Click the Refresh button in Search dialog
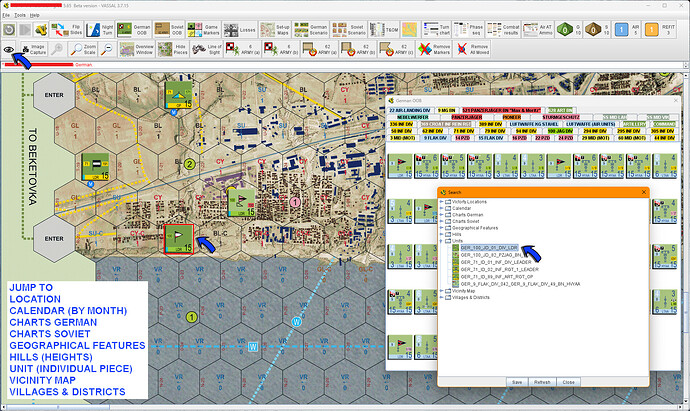Image resolution: width=690 pixels, height=411 pixels. pyautogui.click(x=543, y=381)
